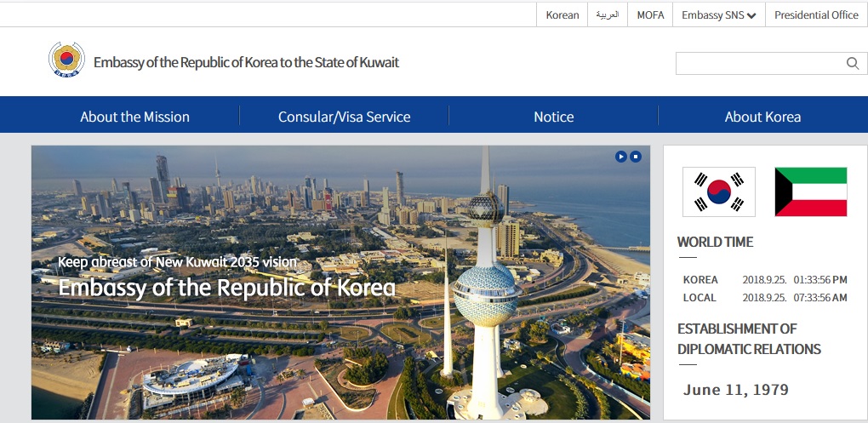The height and width of the screenshot is (423, 868).
Task: Open the About Korea menu
Action: (x=762, y=117)
